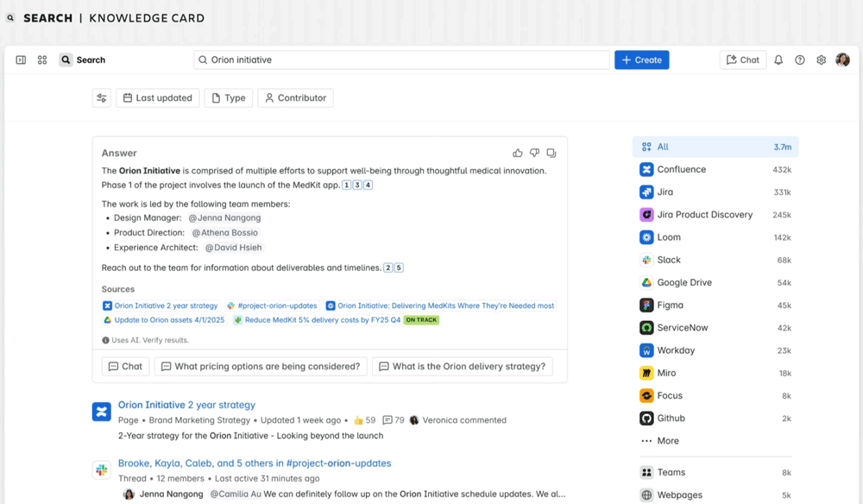Open settings gear icon
Screen dimensions: 863x504
(x=822, y=60)
